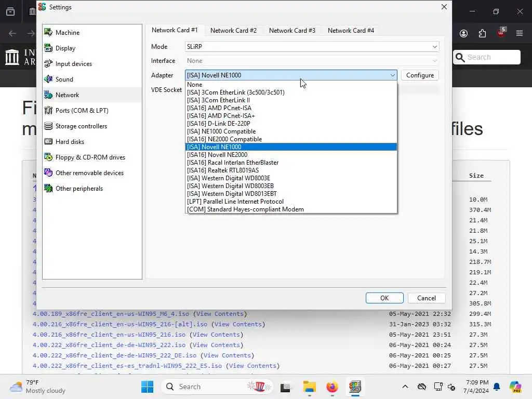Pick [ISA16] AMD PCnet-ISA adapter
This screenshot has height=399, width=532.
pos(291,108)
